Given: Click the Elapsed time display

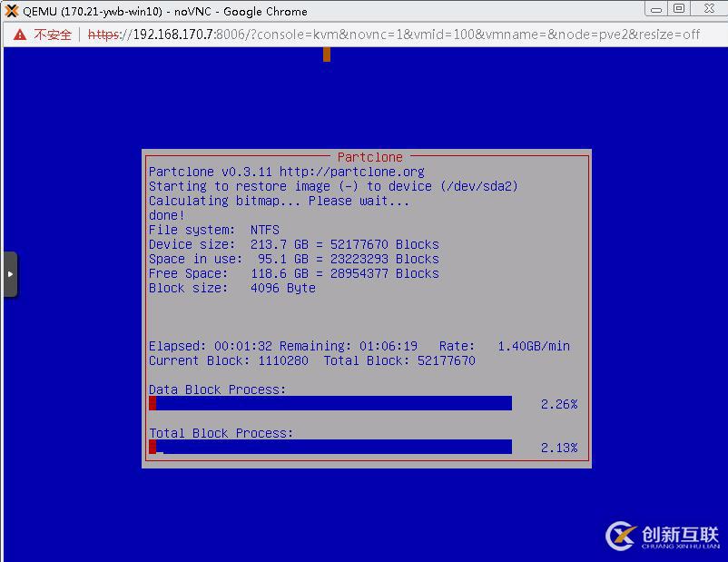Looking at the screenshot, I should (x=211, y=346).
